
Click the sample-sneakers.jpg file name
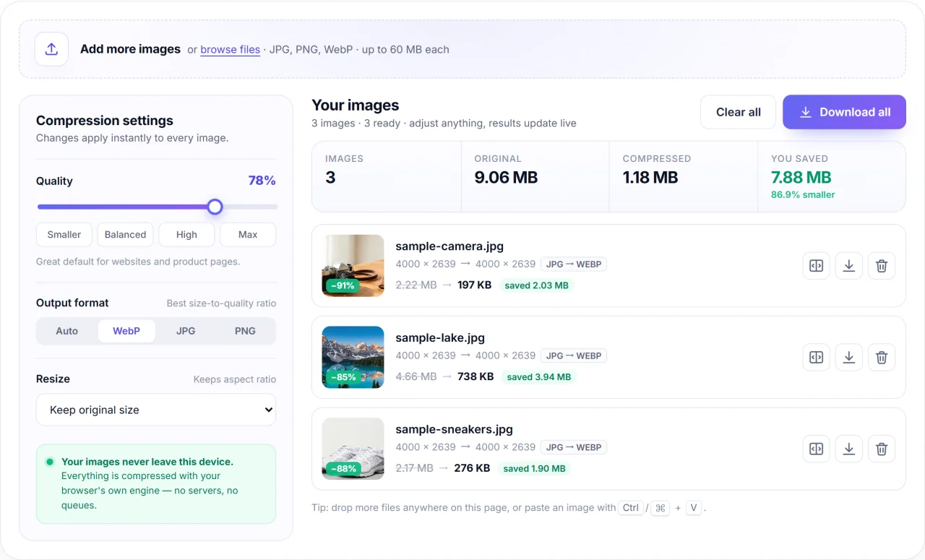click(454, 429)
